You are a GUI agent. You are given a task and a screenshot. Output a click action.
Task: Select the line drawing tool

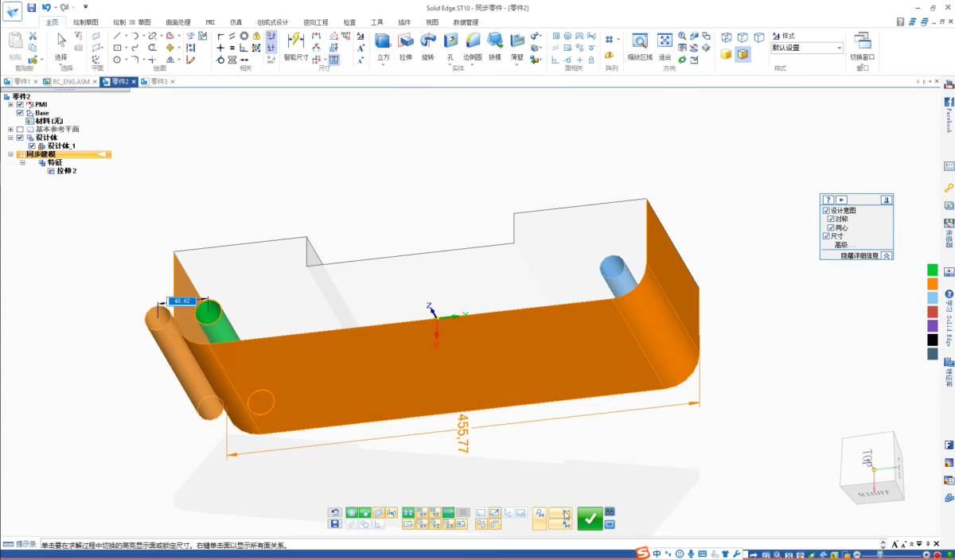pyautogui.click(x=117, y=36)
